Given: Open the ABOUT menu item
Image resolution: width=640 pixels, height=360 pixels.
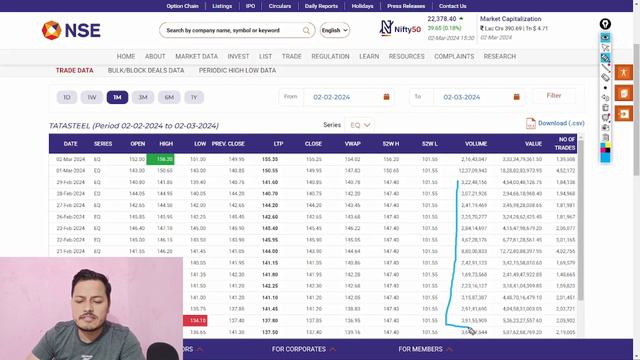Looking at the screenshot, I should (155, 56).
